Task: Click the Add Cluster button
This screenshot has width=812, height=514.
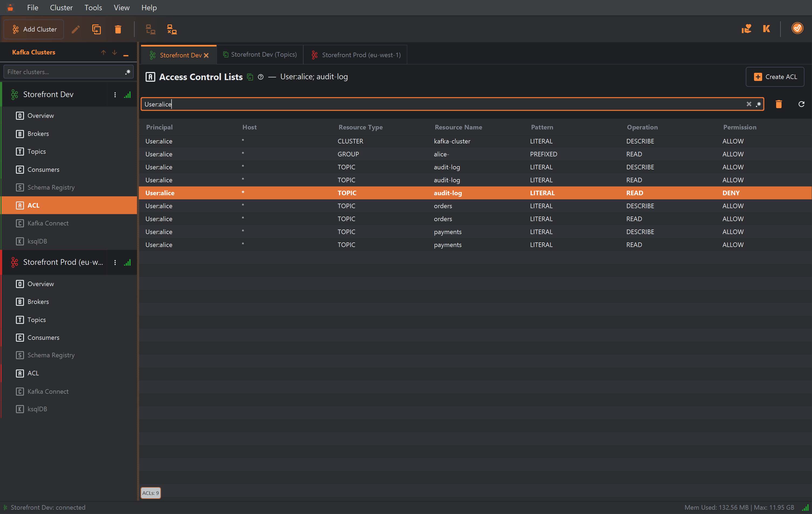Action: (34, 29)
